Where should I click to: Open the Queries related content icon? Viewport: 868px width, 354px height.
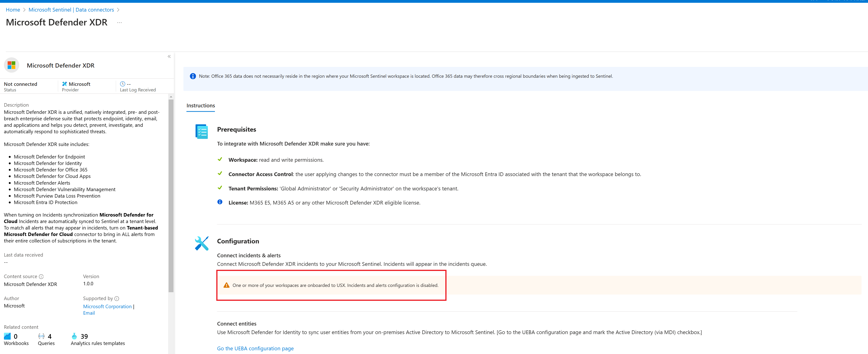[41, 336]
